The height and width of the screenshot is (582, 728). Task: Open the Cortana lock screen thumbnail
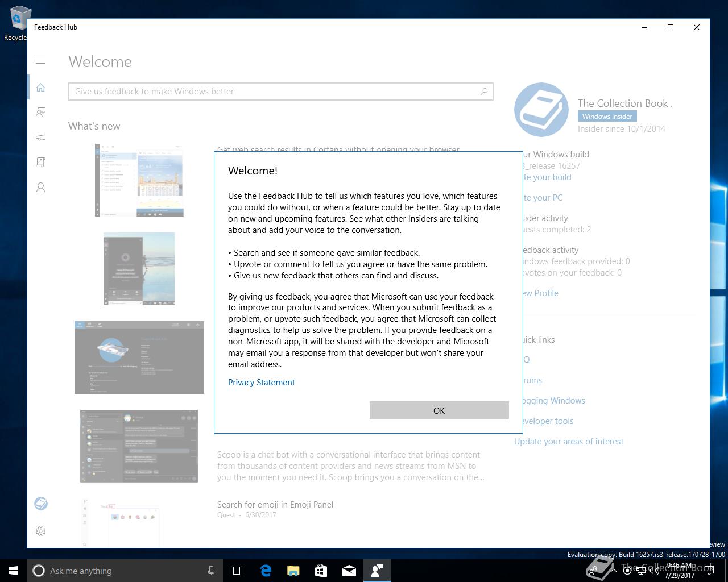coord(139,269)
